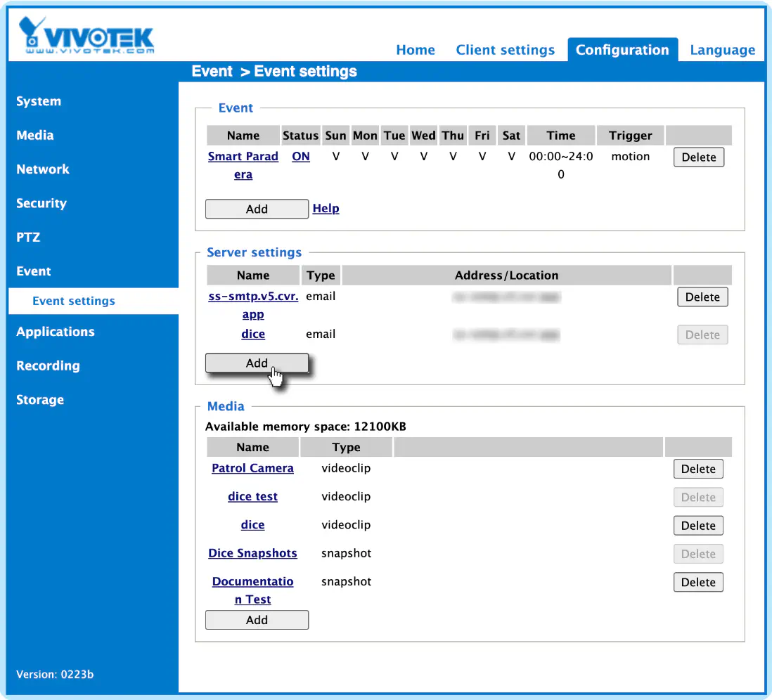Viewport: 772px width, 700px height.
Task: Delete the Smart Parade era event
Action: click(699, 157)
